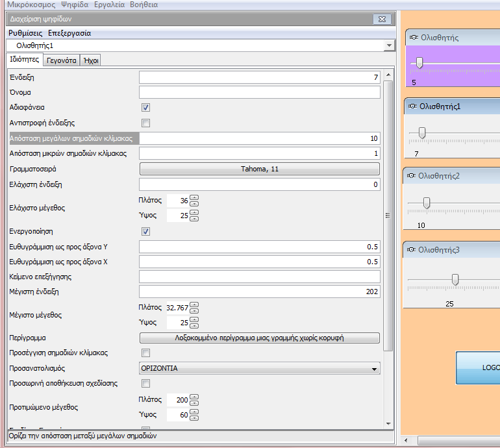Click the Ένδειξη value field
The height and width of the screenshot is (448, 500).
point(260,77)
